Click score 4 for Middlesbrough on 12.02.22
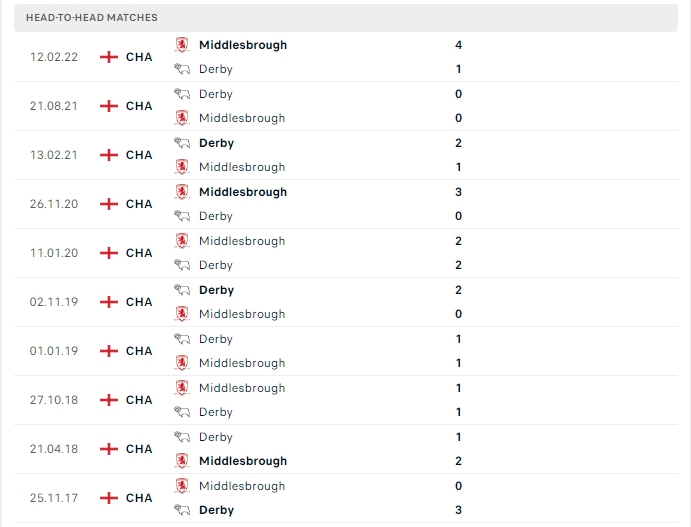The height and width of the screenshot is (527, 691). point(458,45)
